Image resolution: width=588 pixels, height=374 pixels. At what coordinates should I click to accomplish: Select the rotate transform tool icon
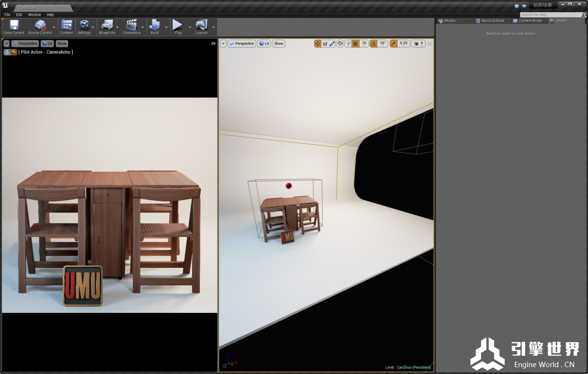325,44
